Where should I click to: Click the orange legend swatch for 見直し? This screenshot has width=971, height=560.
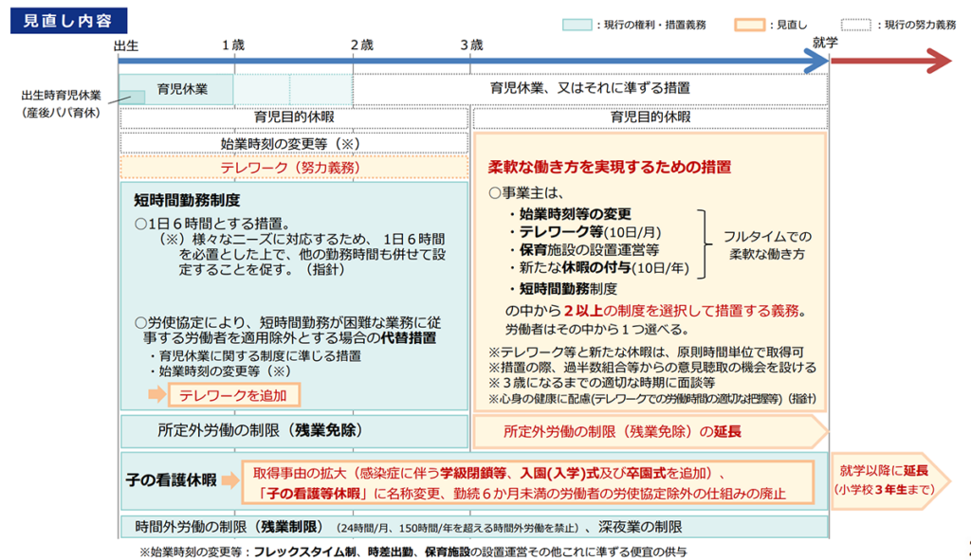coord(749,25)
